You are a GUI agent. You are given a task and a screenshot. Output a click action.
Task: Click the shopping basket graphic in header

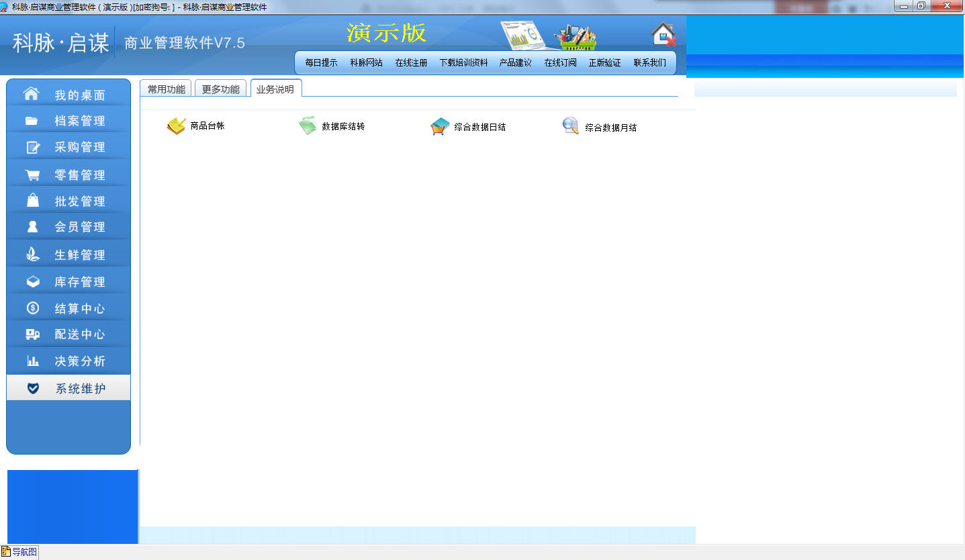click(575, 37)
